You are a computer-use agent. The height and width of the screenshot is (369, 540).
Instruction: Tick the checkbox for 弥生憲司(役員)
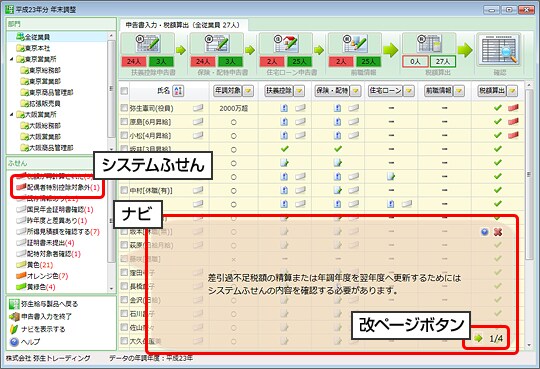point(124,108)
